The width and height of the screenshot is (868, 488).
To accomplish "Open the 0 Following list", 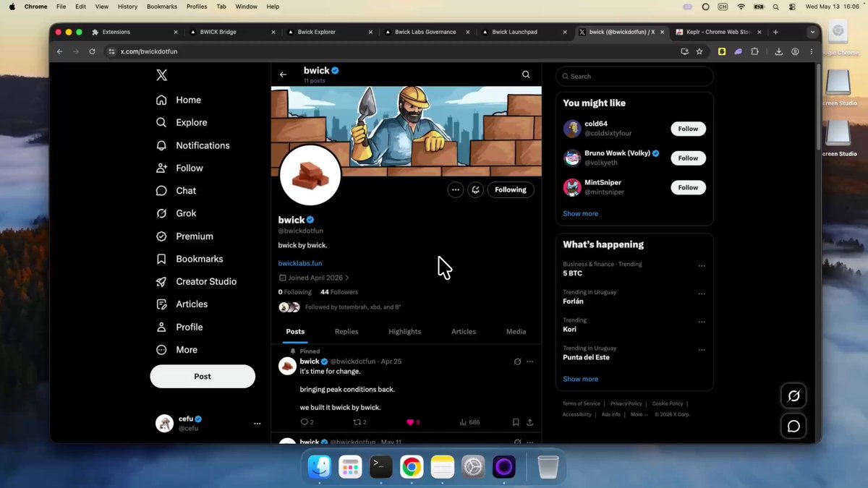I will point(295,292).
